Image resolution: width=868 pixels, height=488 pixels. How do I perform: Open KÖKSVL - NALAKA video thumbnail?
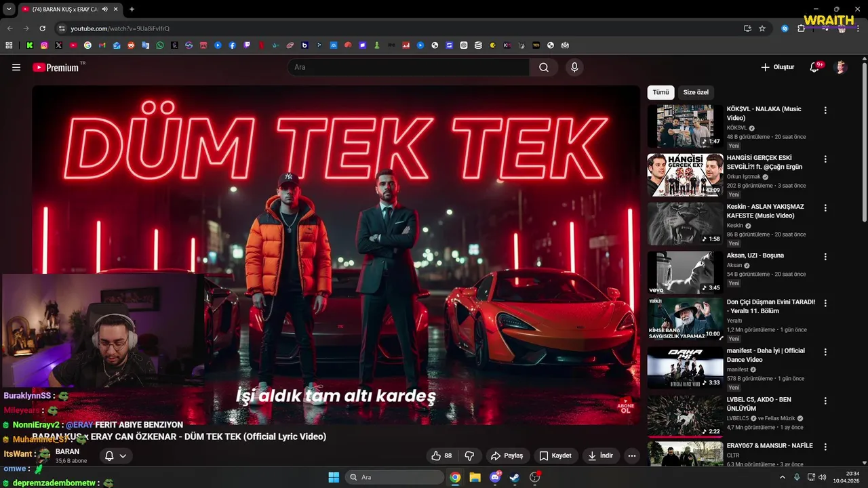click(x=685, y=126)
